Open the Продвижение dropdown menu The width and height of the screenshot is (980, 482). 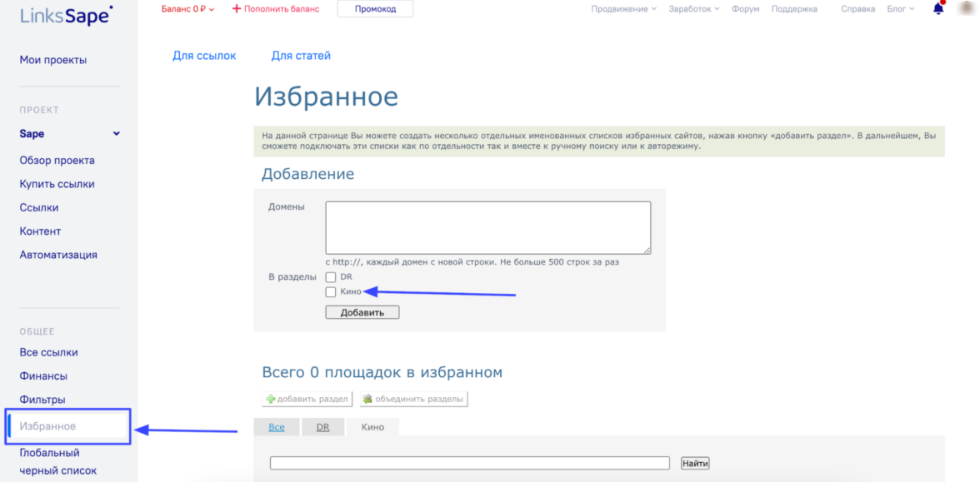coord(623,9)
